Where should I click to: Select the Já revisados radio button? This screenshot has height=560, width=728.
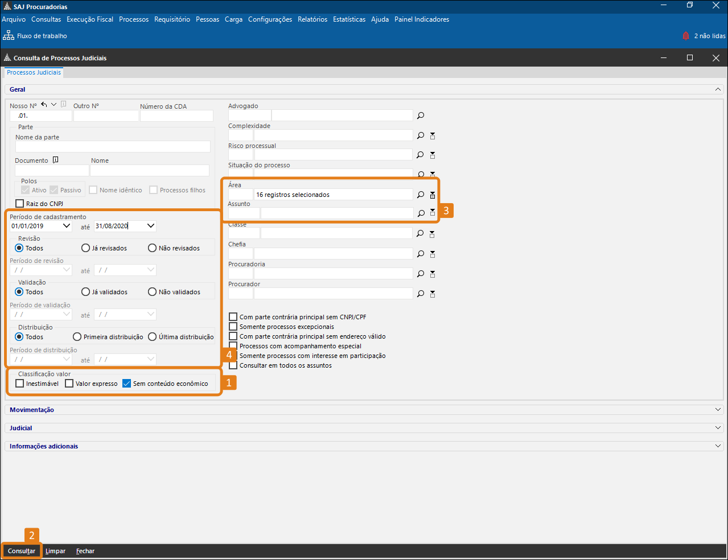coord(86,248)
